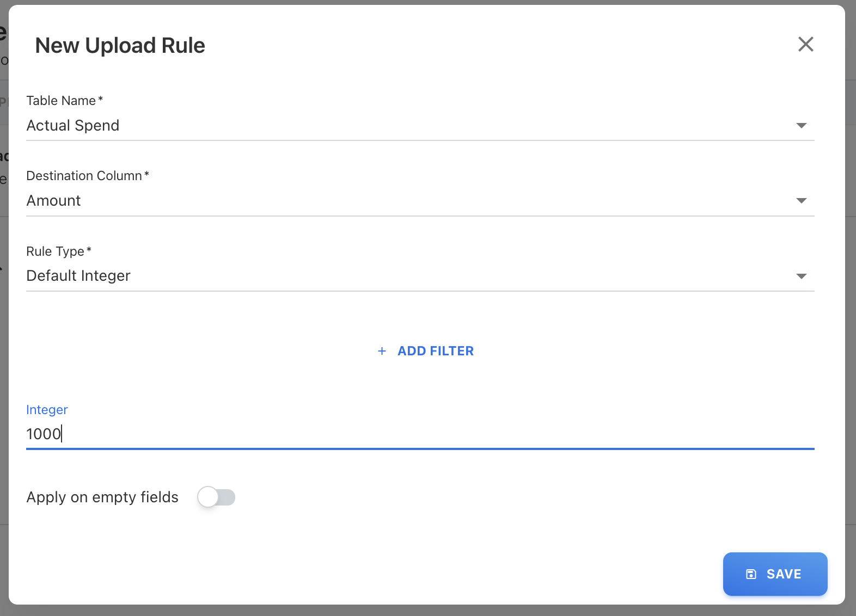
Task: Click the 'Table Name' field label
Action: click(x=61, y=101)
